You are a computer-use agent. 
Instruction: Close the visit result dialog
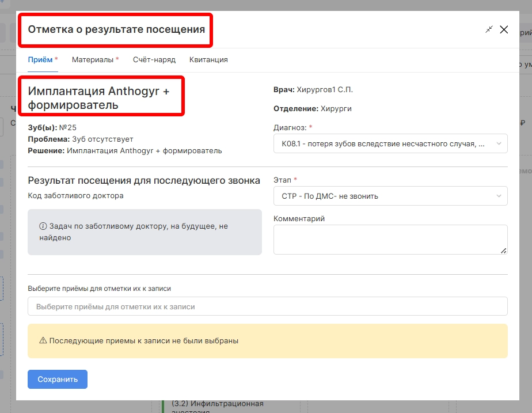click(504, 30)
